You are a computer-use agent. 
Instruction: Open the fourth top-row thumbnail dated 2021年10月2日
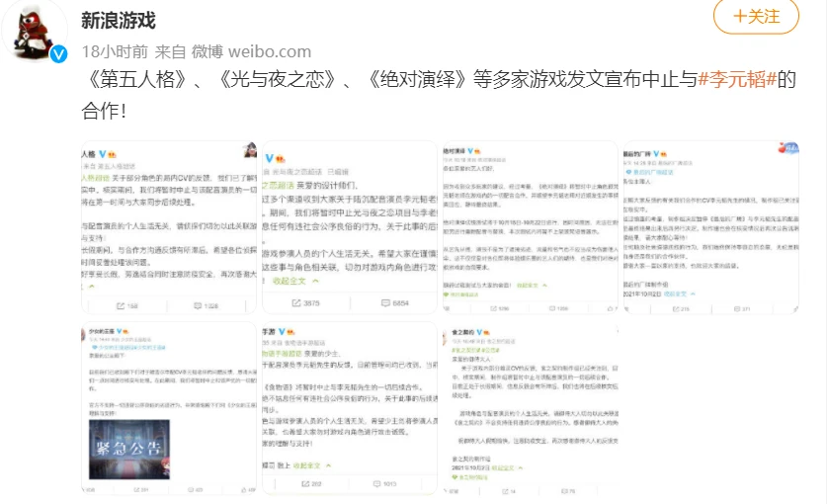click(x=711, y=227)
